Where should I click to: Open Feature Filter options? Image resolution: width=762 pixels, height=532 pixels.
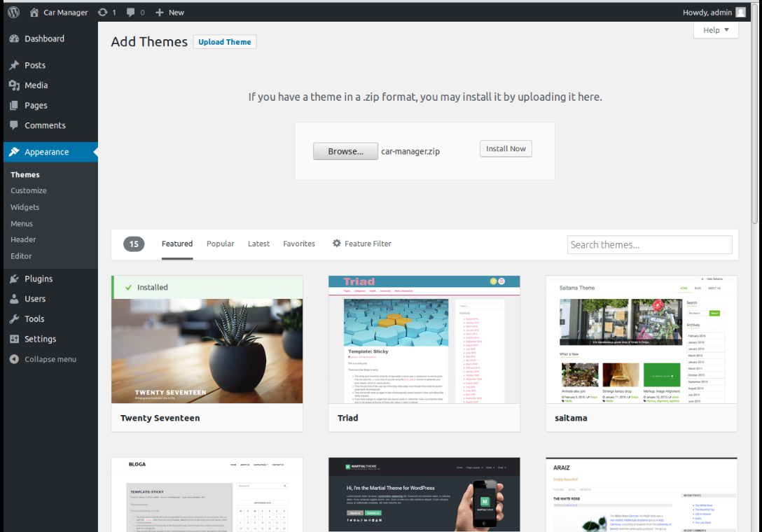(x=361, y=244)
